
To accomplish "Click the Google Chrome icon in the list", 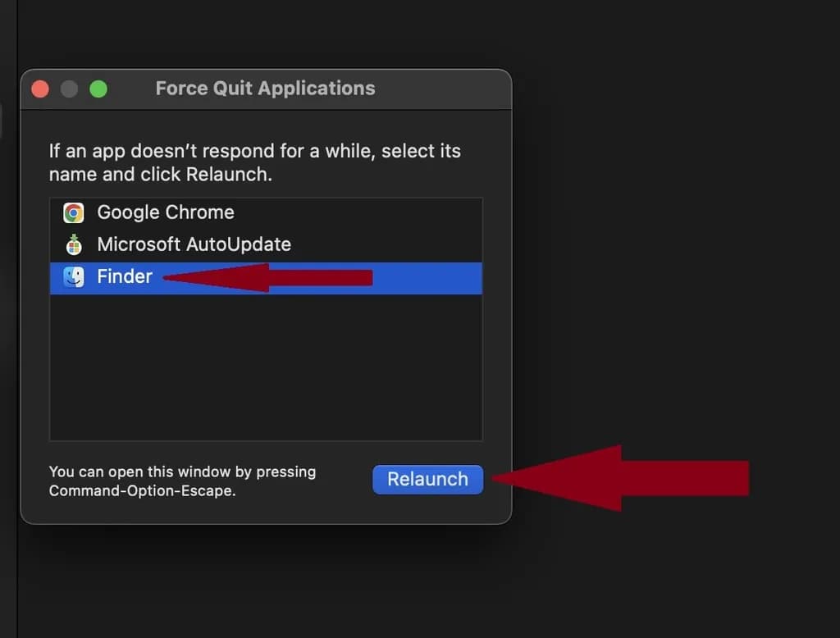I will click(74, 213).
